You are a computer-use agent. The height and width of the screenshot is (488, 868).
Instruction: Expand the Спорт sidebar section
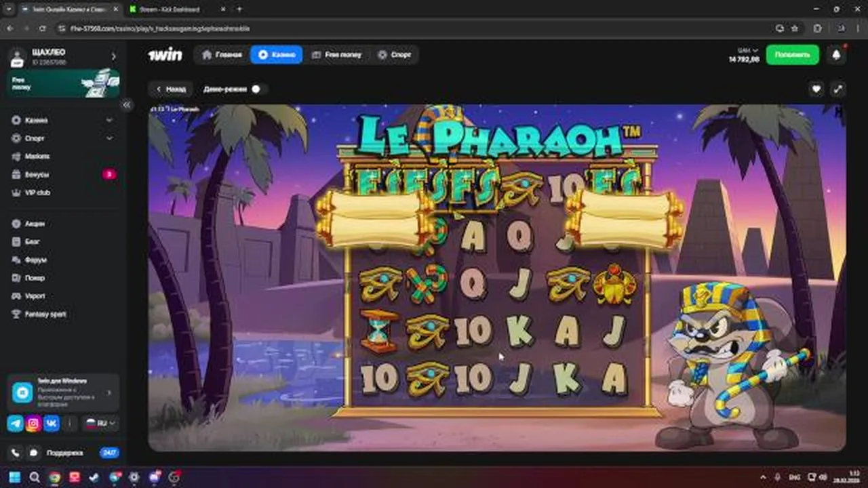coord(109,138)
